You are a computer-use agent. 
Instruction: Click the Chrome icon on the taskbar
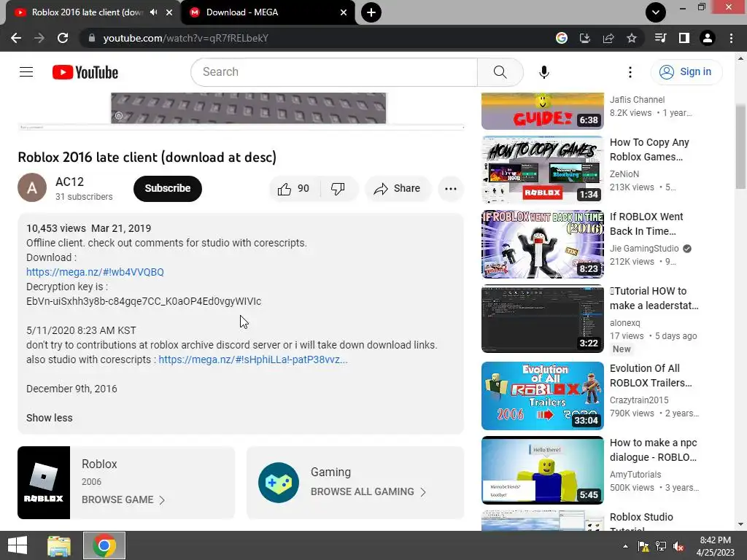coord(104,545)
